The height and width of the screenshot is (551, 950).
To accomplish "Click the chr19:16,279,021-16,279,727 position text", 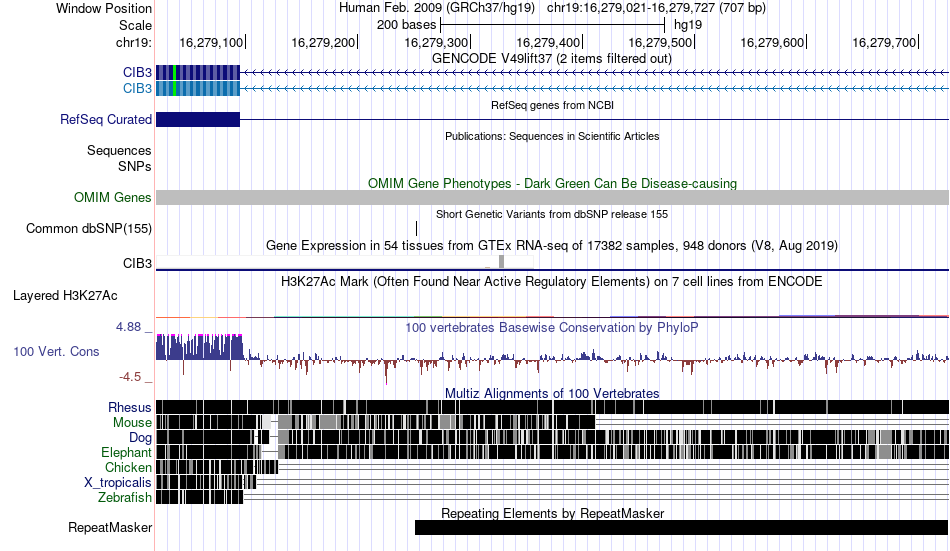I will 656,8.
